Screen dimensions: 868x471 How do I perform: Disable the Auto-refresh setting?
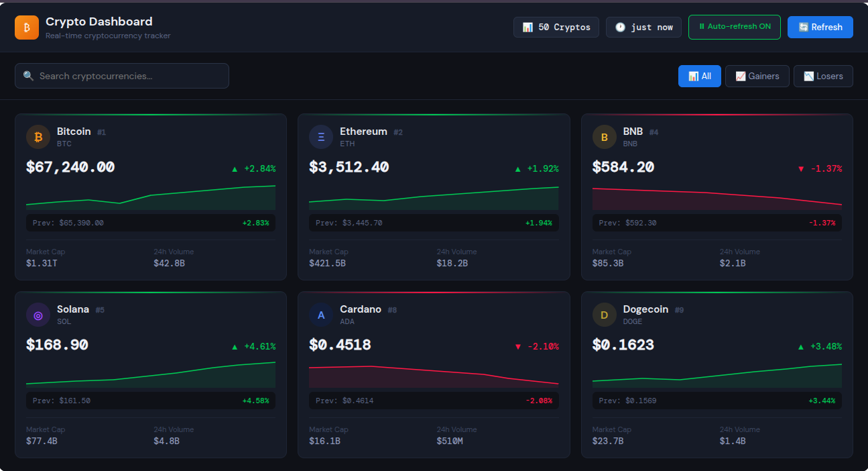(x=734, y=27)
